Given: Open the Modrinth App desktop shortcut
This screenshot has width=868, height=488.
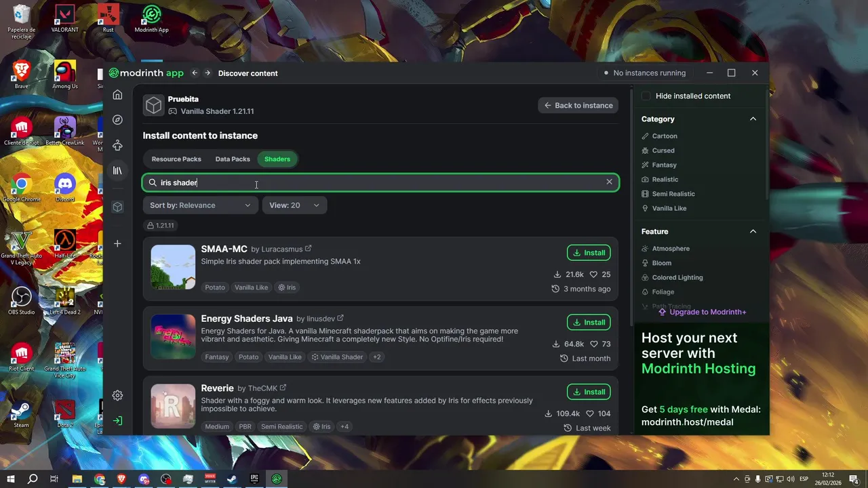Looking at the screenshot, I should coord(151,19).
